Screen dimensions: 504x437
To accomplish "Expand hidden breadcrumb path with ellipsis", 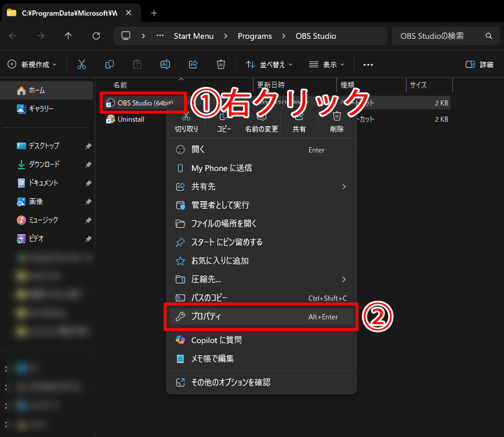I will tap(160, 36).
